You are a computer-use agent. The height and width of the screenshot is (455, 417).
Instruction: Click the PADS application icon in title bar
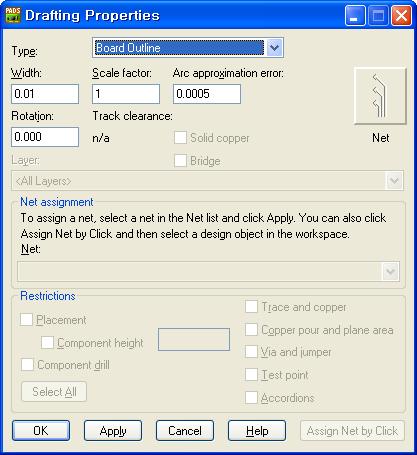[13, 15]
